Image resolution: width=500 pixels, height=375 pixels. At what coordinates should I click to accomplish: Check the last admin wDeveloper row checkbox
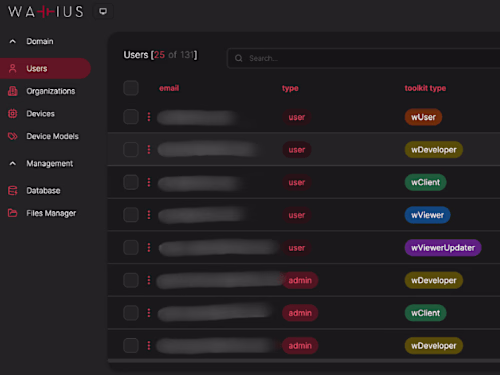point(131,346)
